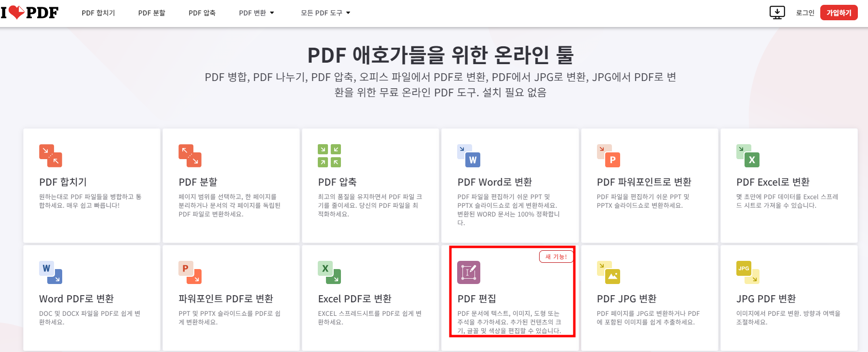Click the Word PDF로 변환 icon
The height and width of the screenshot is (352, 868).
click(51, 272)
